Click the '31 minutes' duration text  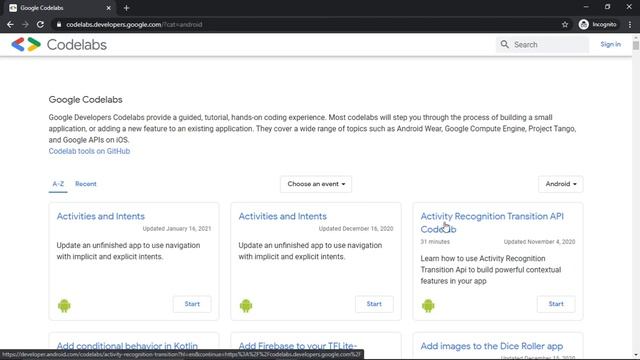[435, 242]
